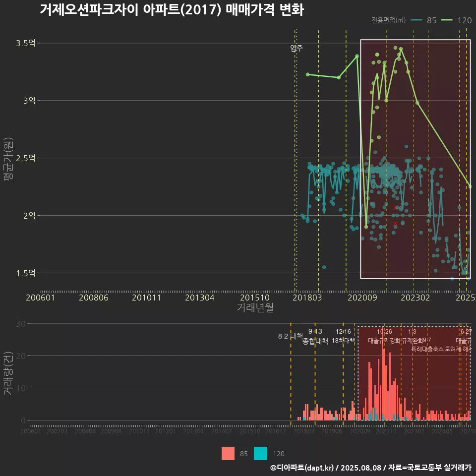Click 201906 on the volume chart x-axis
This screenshot has height=476, width=476.
(x=332, y=431)
